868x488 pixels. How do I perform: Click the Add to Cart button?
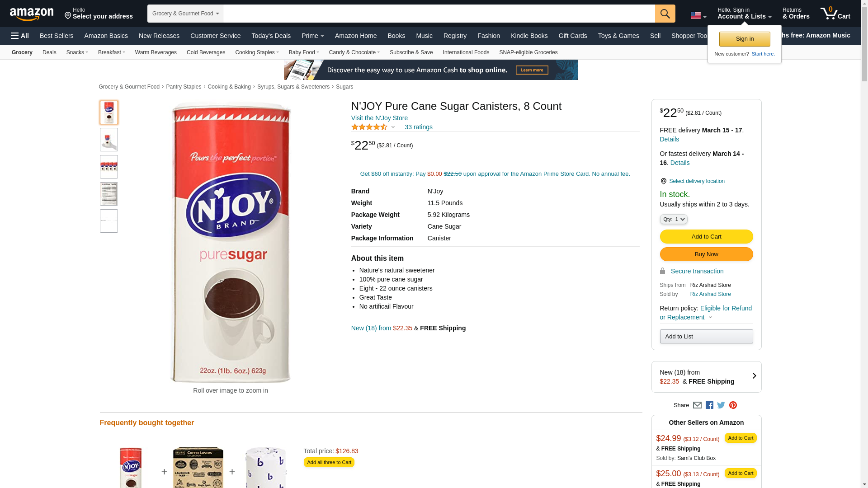point(706,236)
